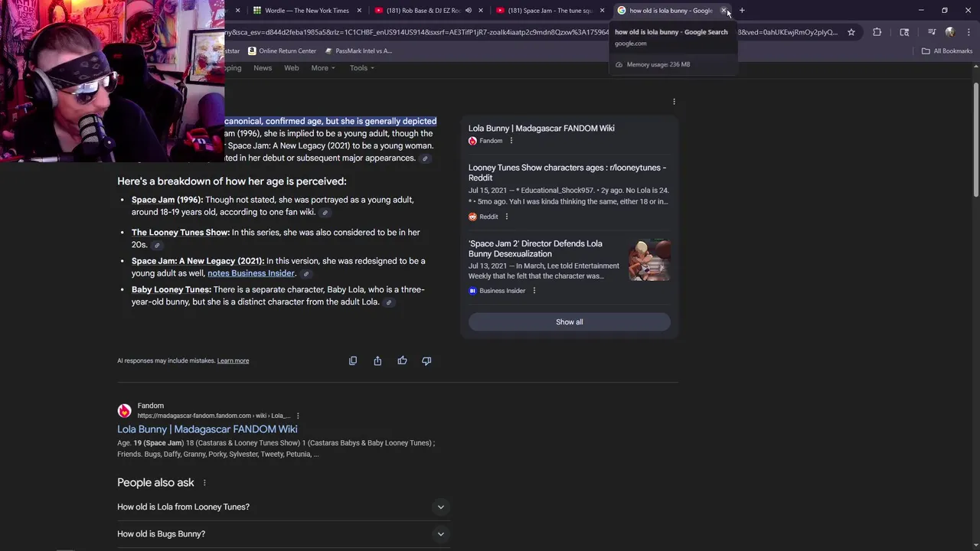Copy the AI overview response

click(x=353, y=360)
